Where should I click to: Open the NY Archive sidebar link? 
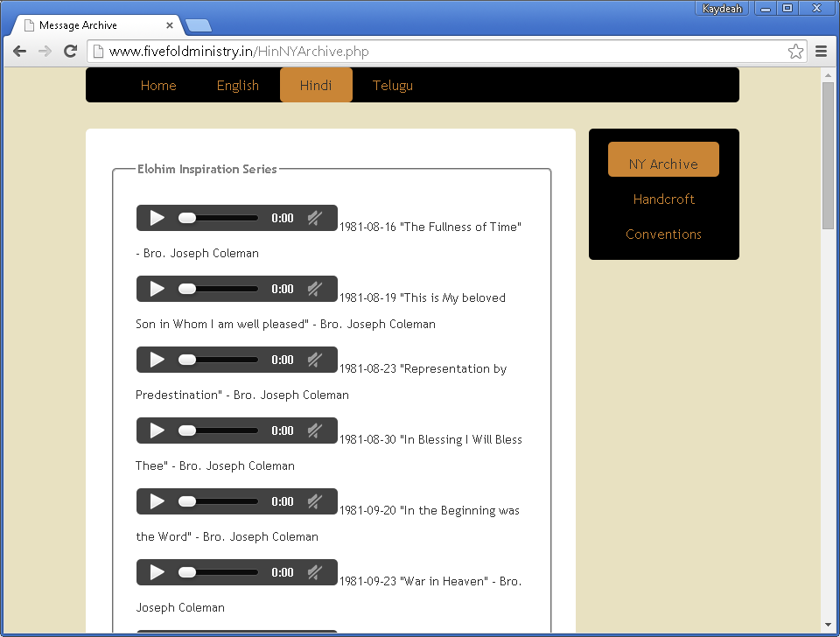click(x=663, y=159)
